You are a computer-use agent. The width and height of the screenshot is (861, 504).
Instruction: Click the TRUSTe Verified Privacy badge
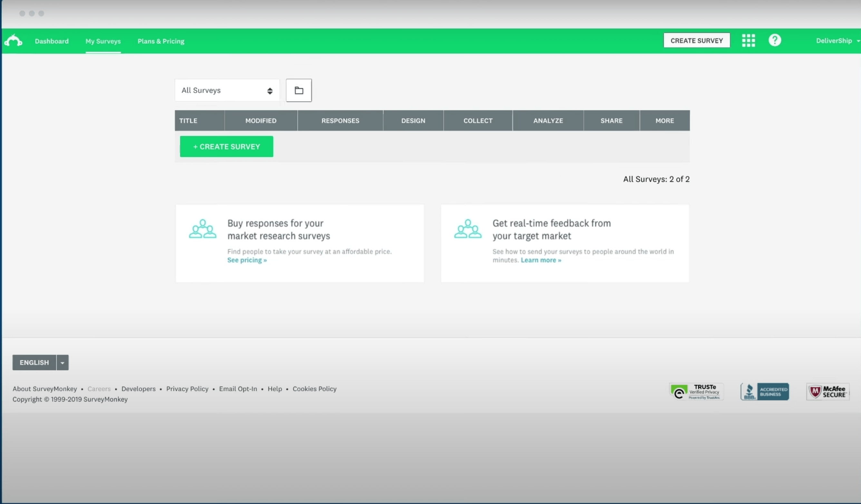pos(696,392)
